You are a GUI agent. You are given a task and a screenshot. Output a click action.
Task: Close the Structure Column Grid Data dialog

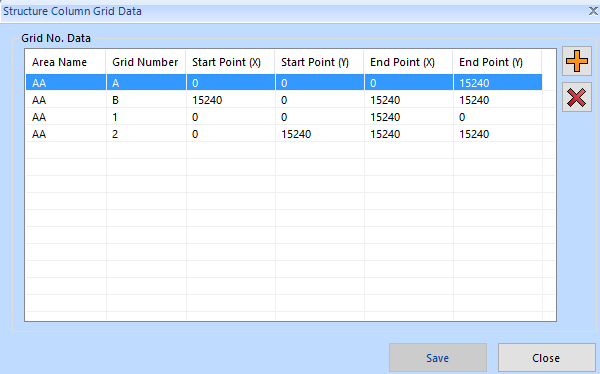pos(593,11)
